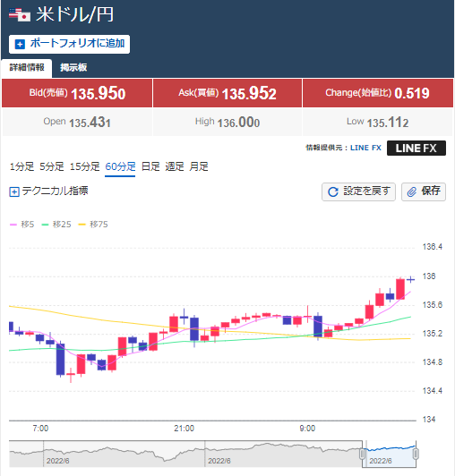The width and height of the screenshot is (455, 476).
Task: Toggle the 移25 moving average legend
Action: click(x=56, y=225)
